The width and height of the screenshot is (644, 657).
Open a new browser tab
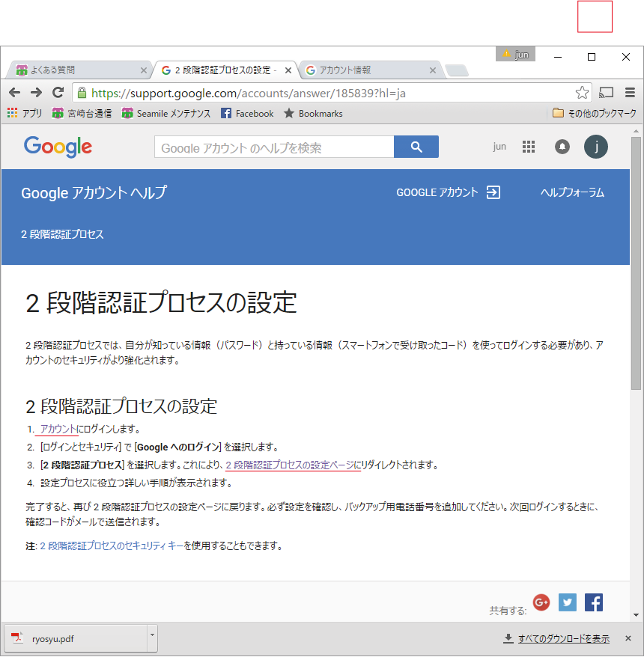457,70
